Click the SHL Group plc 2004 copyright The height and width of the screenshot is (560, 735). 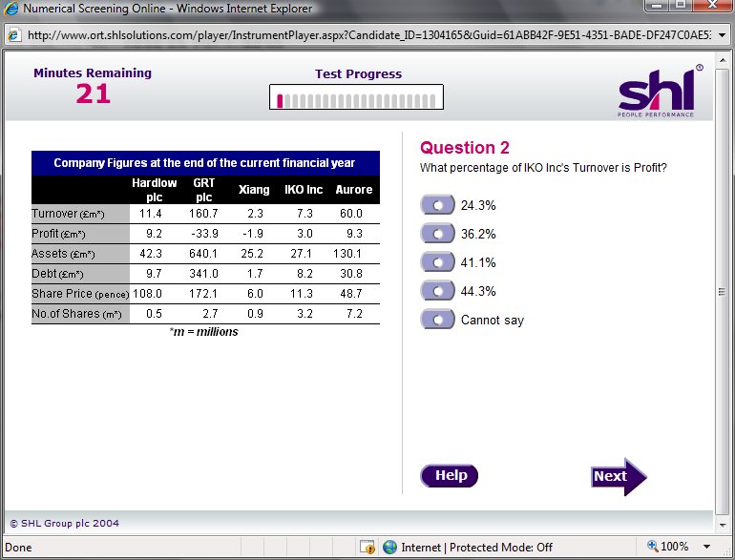(65, 524)
